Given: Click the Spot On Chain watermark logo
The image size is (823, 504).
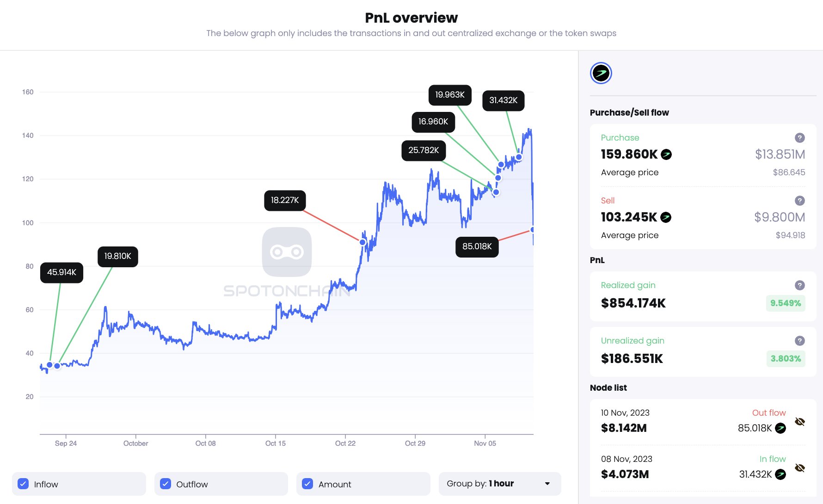Looking at the screenshot, I should (x=287, y=252).
